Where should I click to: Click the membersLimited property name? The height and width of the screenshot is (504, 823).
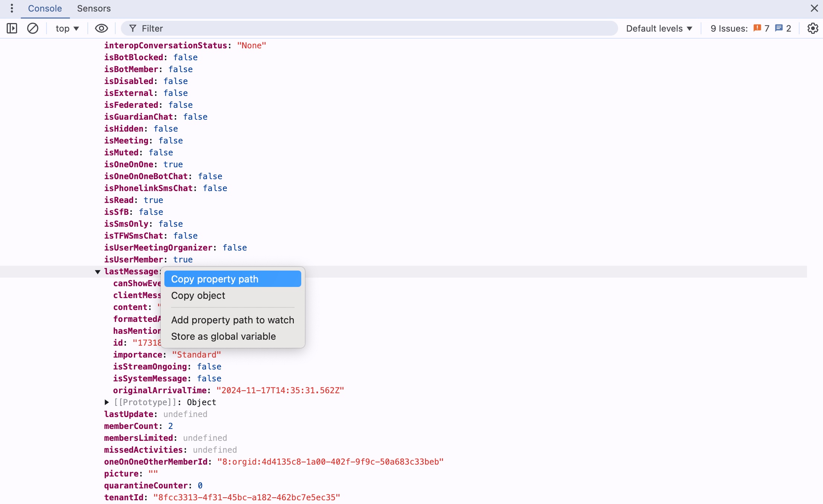click(138, 438)
